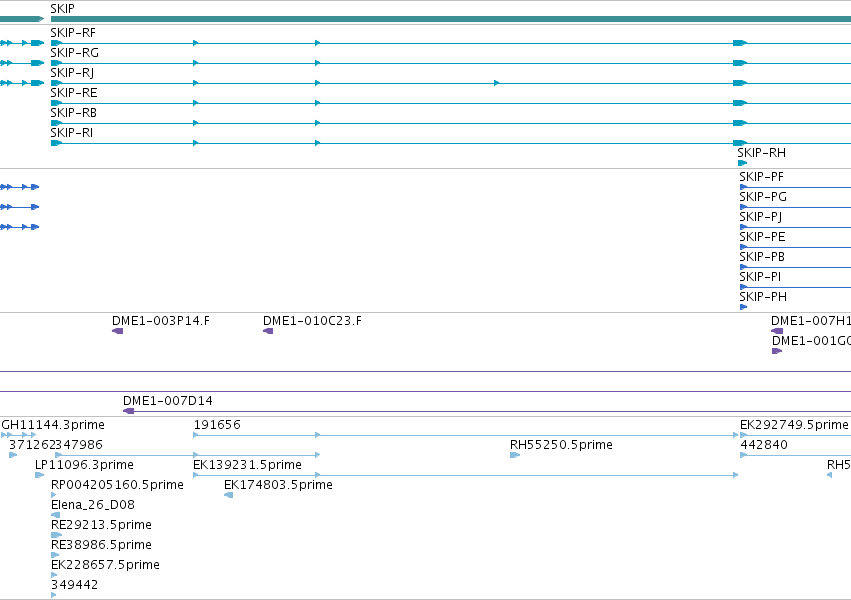Click the SKIP-RJ extra exon marker
This screenshot has height=600, width=851.
click(497, 83)
